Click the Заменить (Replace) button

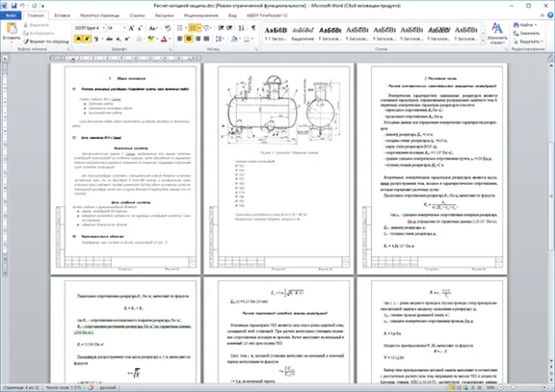527,33
